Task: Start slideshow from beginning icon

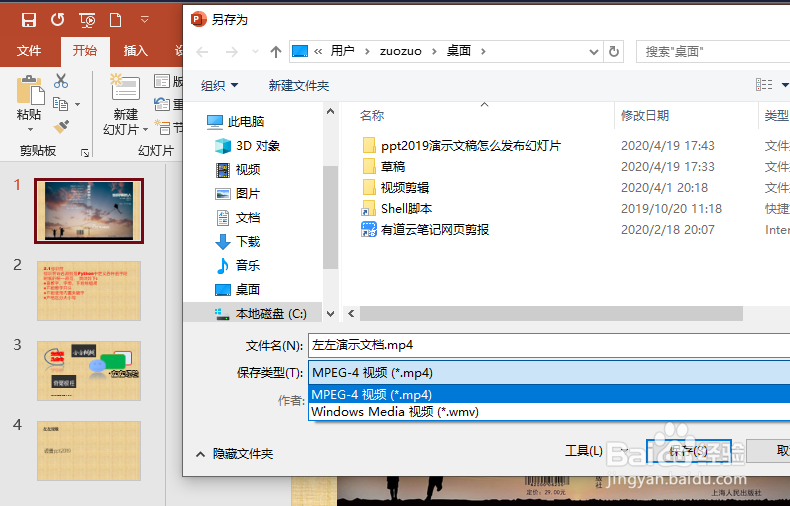Action: click(x=87, y=20)
